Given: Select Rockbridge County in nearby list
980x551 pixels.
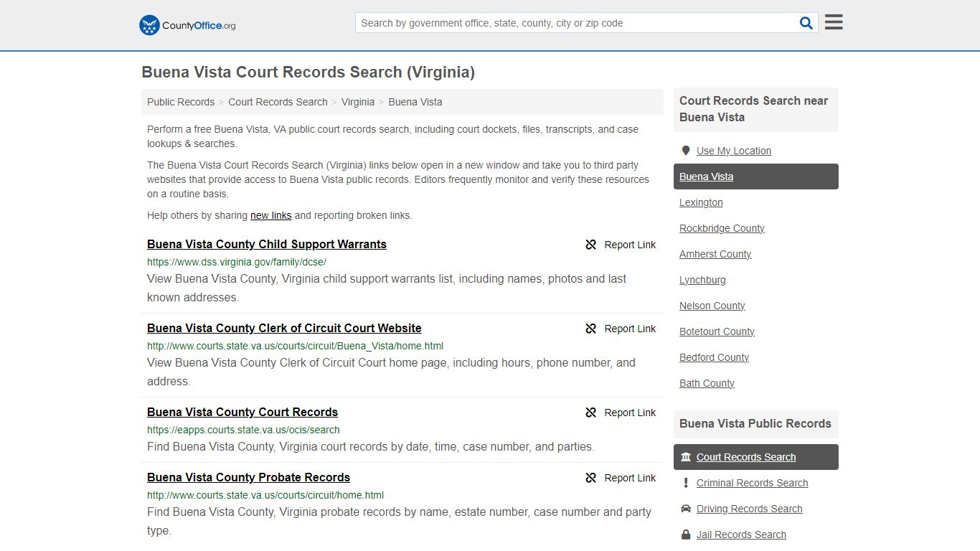Looking at the screenshot, I should pyautogui.click(x=722, y=228).
